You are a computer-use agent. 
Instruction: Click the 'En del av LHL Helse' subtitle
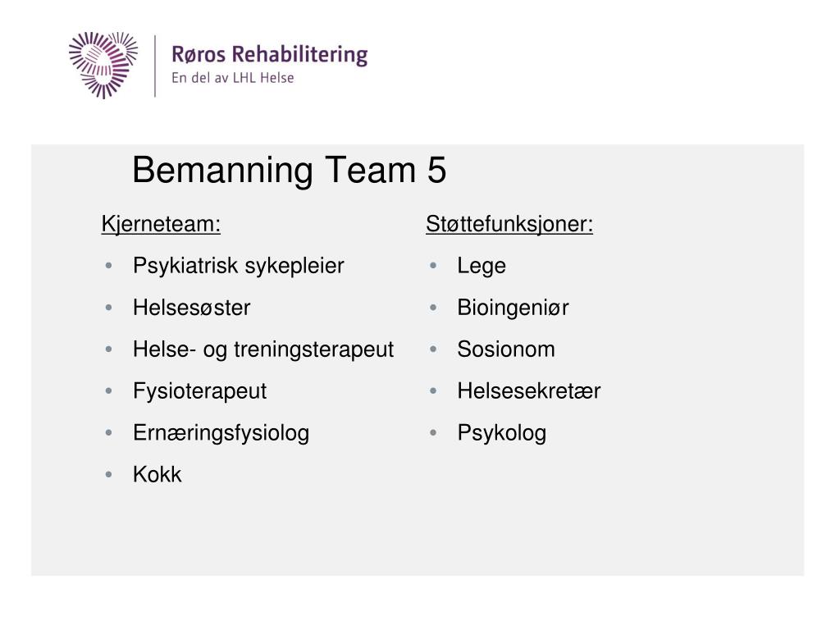pos(232,78)
